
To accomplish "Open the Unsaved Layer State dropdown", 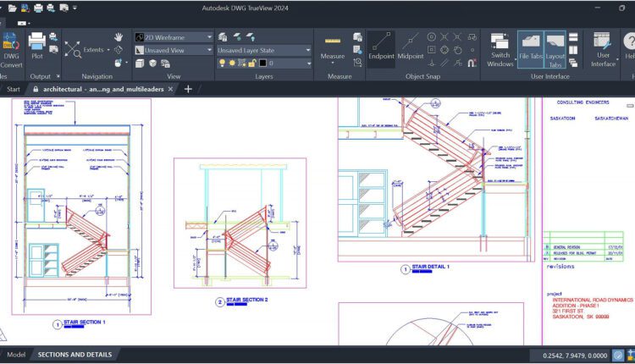I will (x=264, y=50).
